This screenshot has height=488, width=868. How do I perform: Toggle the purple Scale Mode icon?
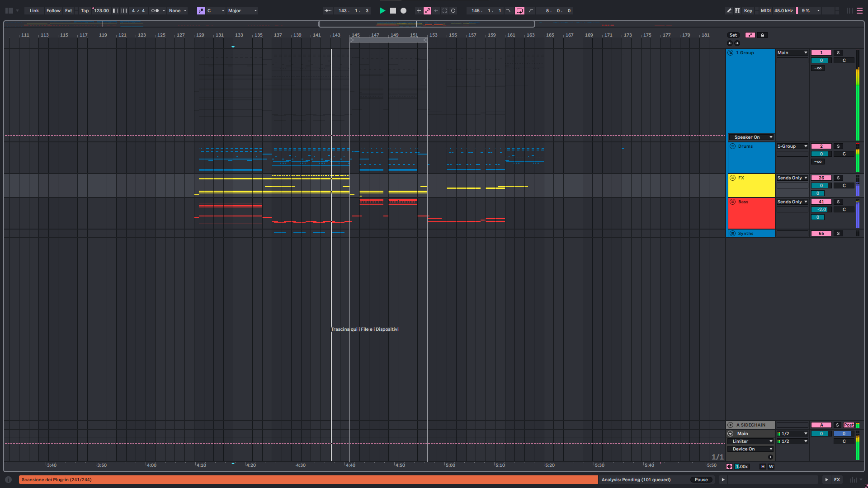click(x=201, y=10)
